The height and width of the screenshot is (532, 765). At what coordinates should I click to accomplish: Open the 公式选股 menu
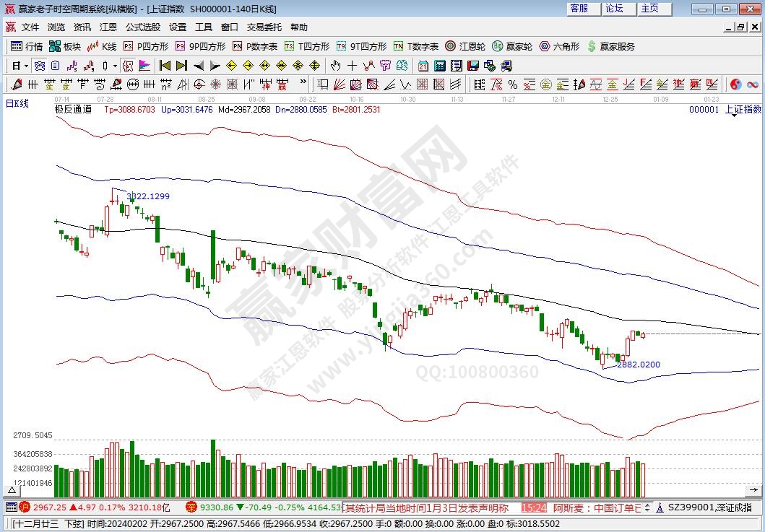point(142,27)
